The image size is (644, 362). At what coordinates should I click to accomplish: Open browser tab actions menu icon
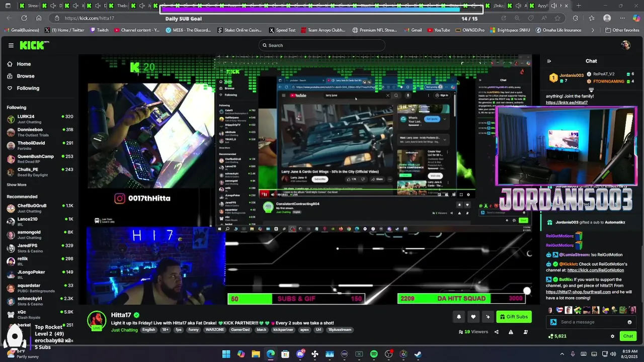coord(8,6)
